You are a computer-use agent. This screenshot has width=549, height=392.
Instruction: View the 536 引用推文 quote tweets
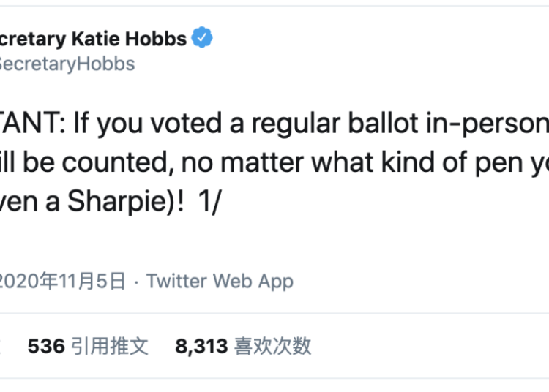[88, 346]
